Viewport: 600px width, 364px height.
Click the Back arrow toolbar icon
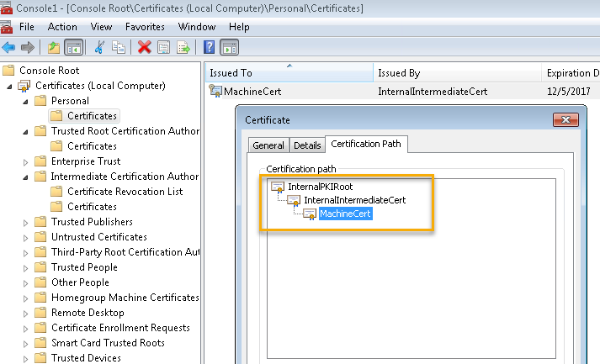tap(9, 47)
